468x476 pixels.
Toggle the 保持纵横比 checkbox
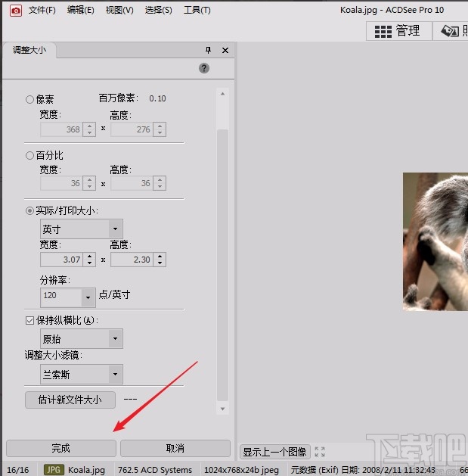pos(29,321)
